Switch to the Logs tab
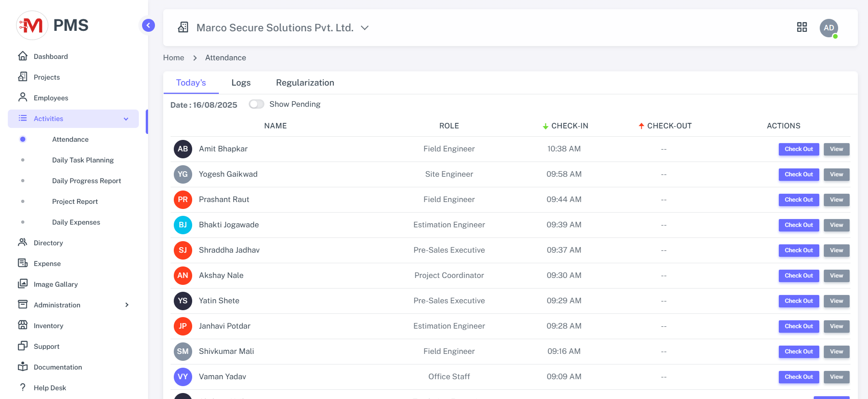This screenshot has height=399, width=868. [x=241, y=83]
